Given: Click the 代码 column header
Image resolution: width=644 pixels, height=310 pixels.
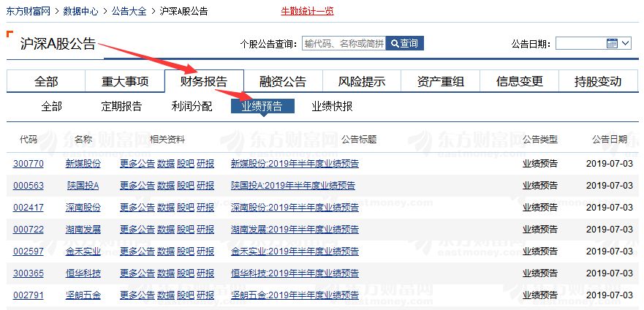Looking at the screenshot, I should coord(29,140).
